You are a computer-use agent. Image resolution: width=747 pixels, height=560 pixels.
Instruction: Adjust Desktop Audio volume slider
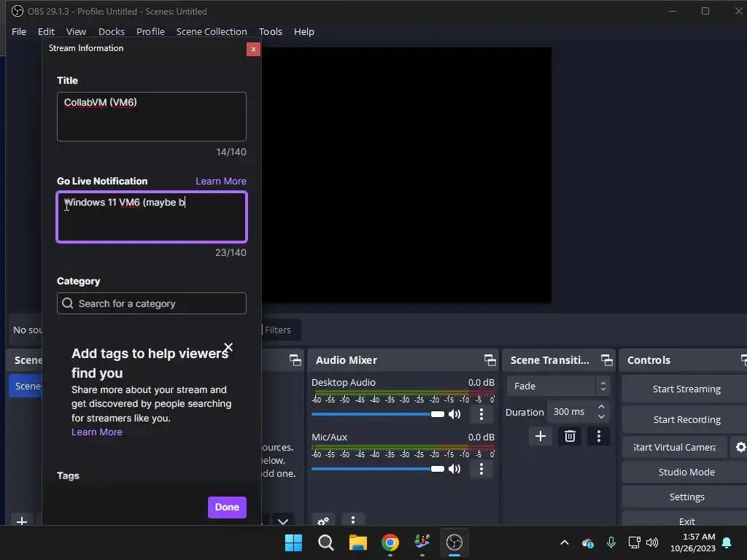tap(377, 414)
